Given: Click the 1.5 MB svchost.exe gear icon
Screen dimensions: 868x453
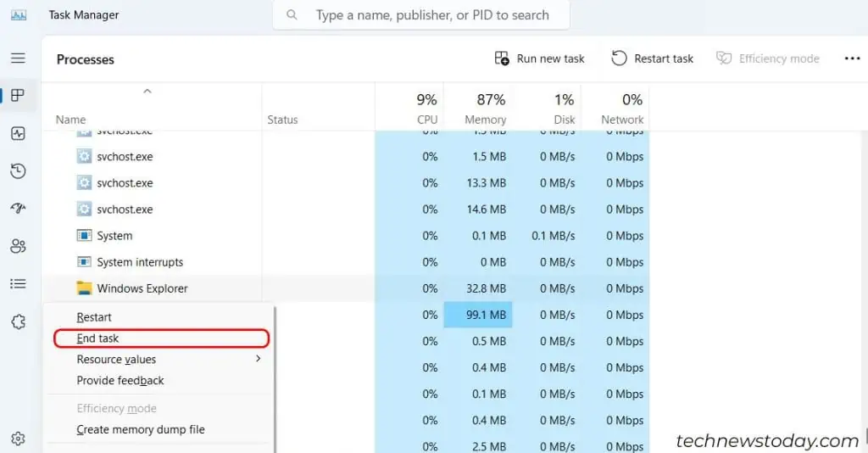Looking at the screenshot, I should tap(84, 156).
